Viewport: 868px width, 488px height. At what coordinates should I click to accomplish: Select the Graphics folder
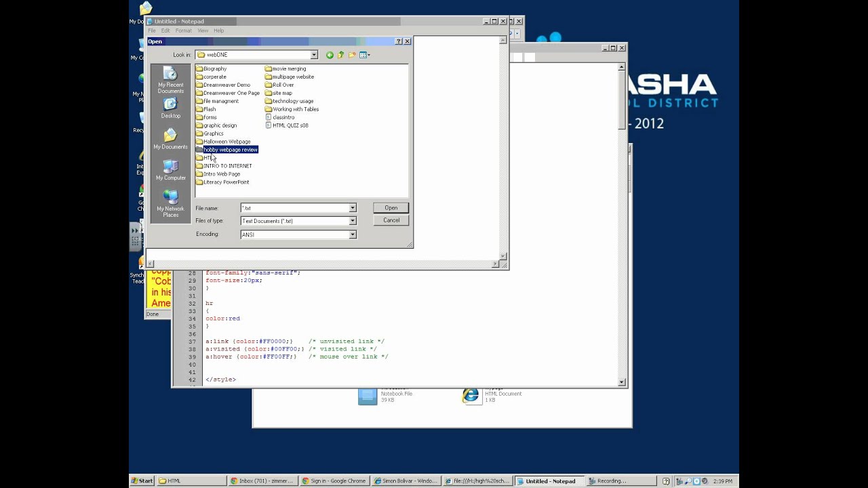click(210, 134)
